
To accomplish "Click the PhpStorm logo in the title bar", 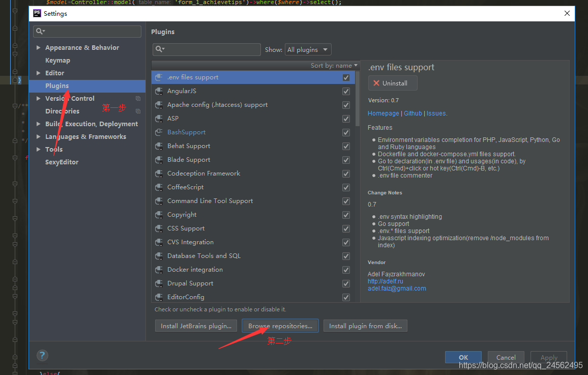I will (x=37, y=14).
